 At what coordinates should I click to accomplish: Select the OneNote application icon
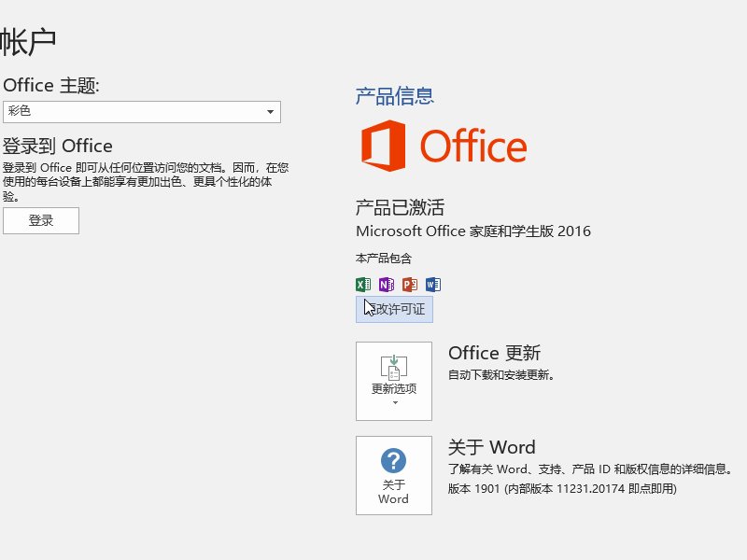(x=387, y=284)
